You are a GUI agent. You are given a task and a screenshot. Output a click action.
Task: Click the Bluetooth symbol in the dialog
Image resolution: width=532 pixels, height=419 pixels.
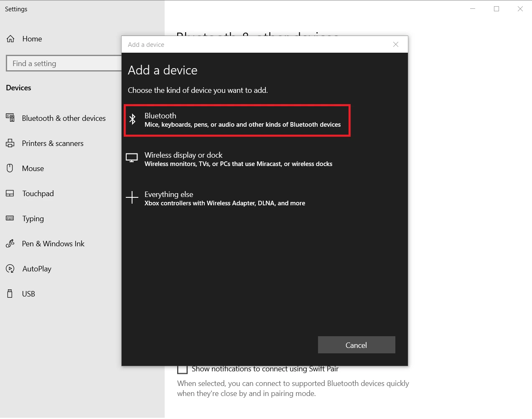(132, 120)
